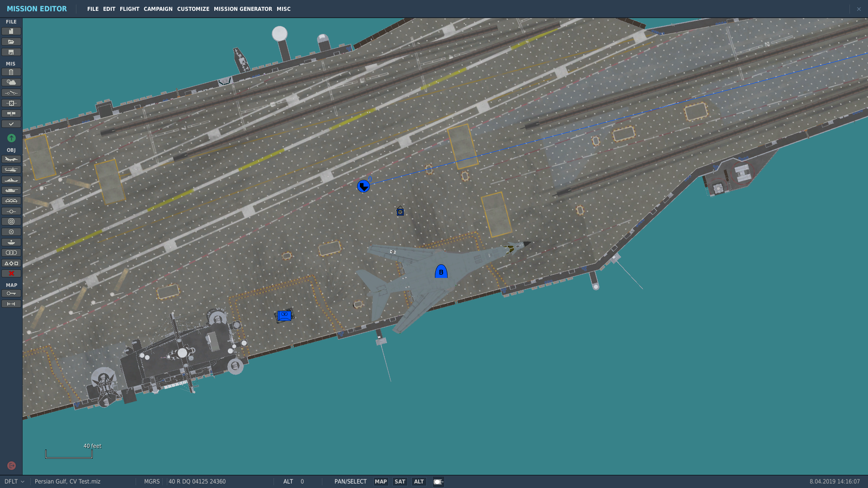
Task: Open the CUSTOMIZE menu
Action: [x=193, y=9]
